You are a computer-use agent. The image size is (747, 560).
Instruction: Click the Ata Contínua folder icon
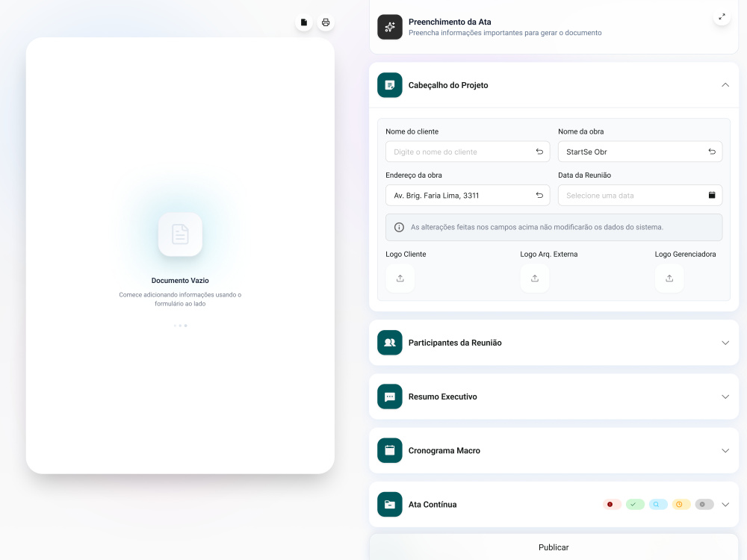coord(390,504)
